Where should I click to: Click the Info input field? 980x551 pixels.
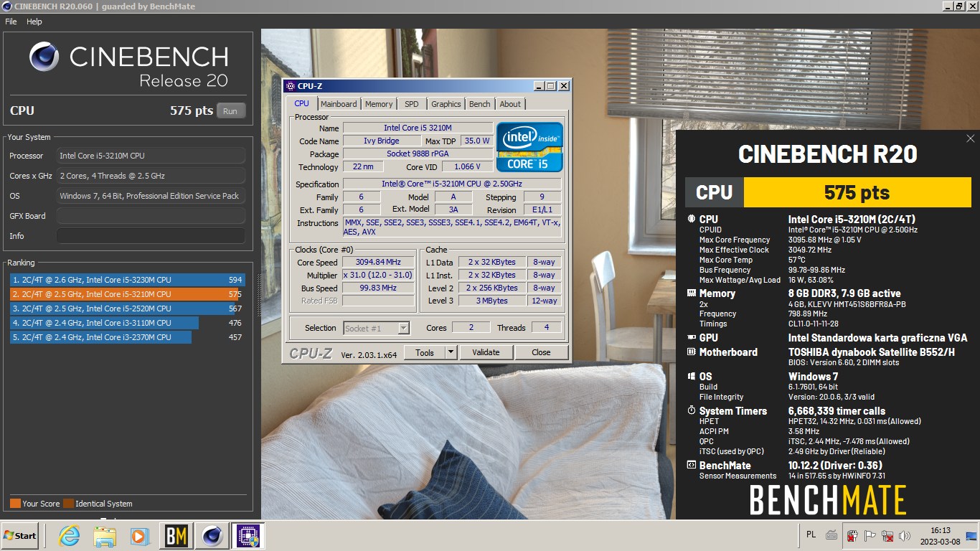tap(151, 236)
